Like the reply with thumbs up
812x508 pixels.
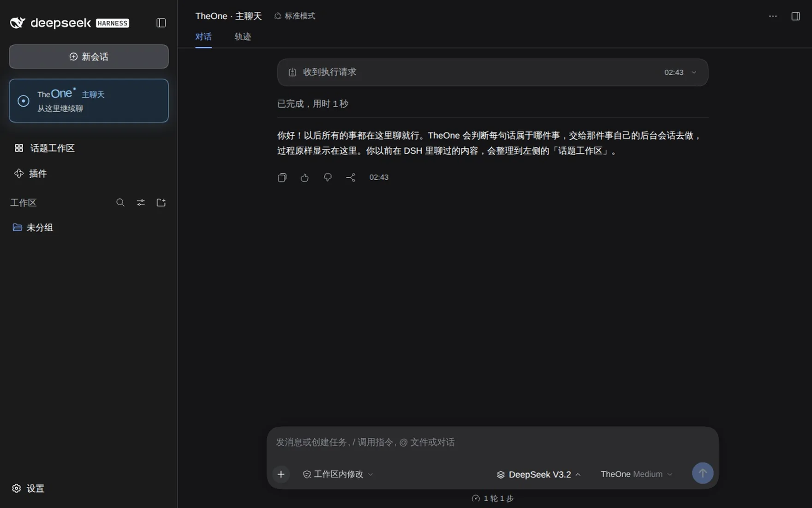coord(304,177)
